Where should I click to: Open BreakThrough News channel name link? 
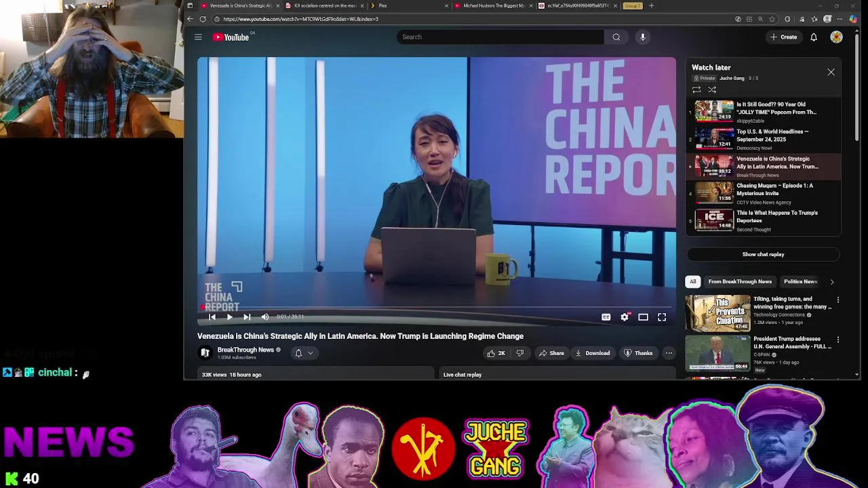(x=245, y=350)
